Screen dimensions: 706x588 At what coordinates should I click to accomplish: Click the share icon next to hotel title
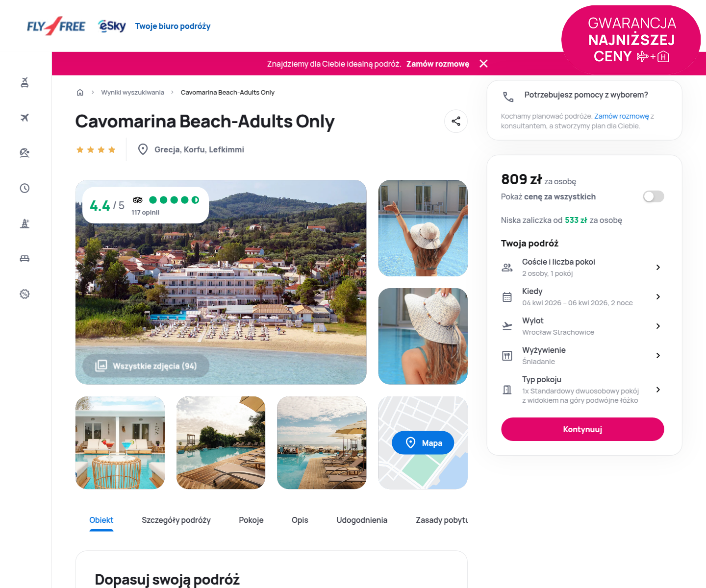(456, 121)
